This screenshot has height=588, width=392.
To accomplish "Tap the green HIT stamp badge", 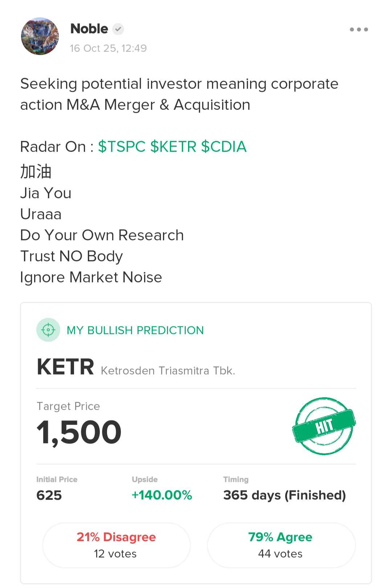I will (x=324, y=426).
